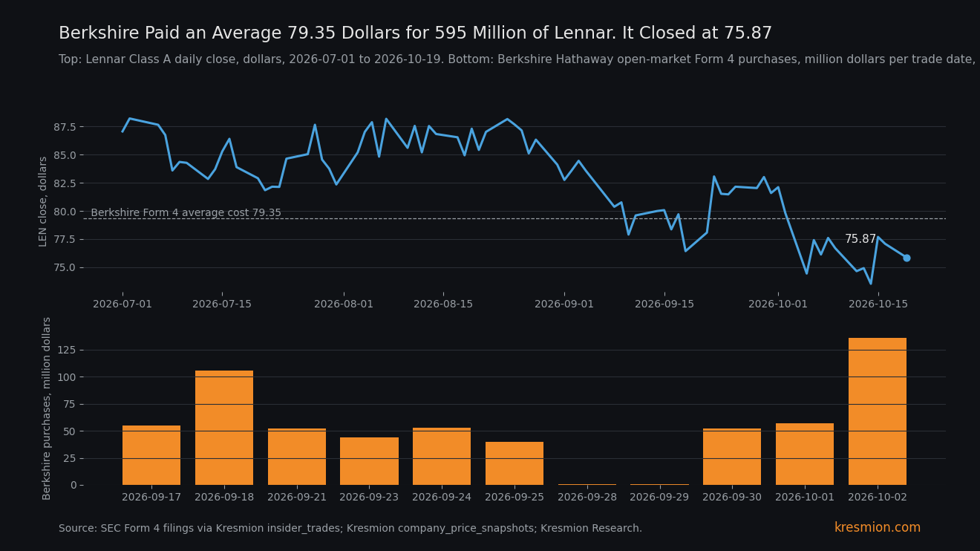This screenshot has height=551, width=980.
Task: Open the kresmion.com link
Action: coord(878,528)
